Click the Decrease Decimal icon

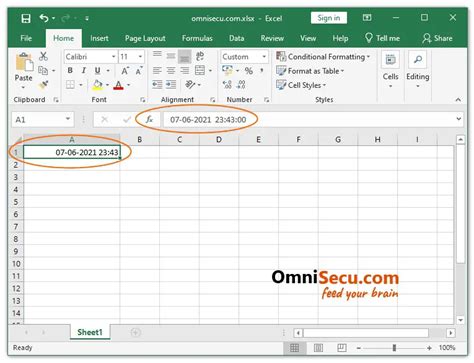tap(241, 85)
